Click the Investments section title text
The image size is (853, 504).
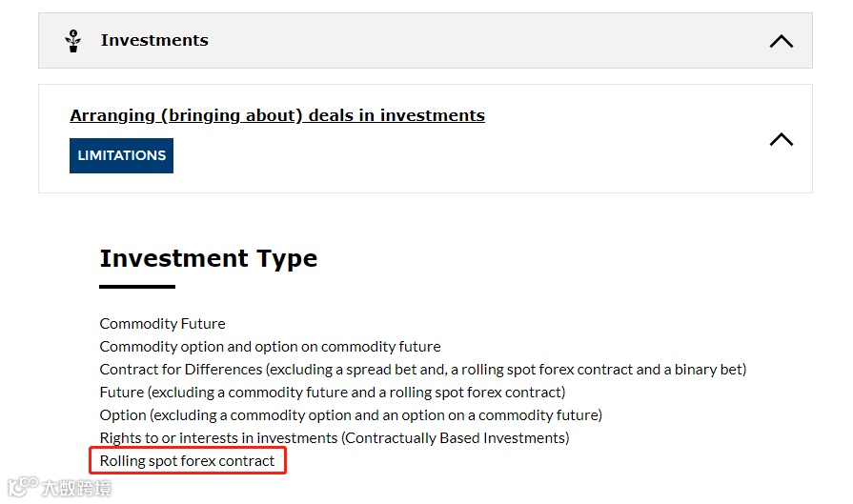pyautogui.click(x=154, y=40)
